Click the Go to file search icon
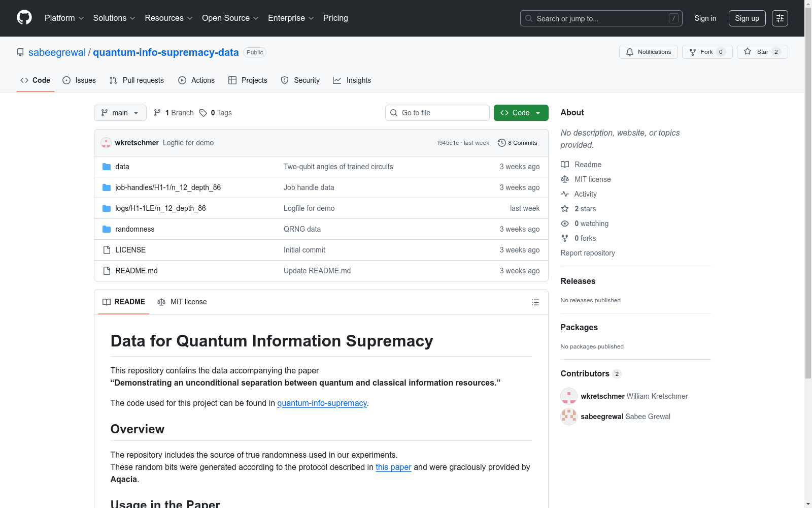 [x=394, y=113]
